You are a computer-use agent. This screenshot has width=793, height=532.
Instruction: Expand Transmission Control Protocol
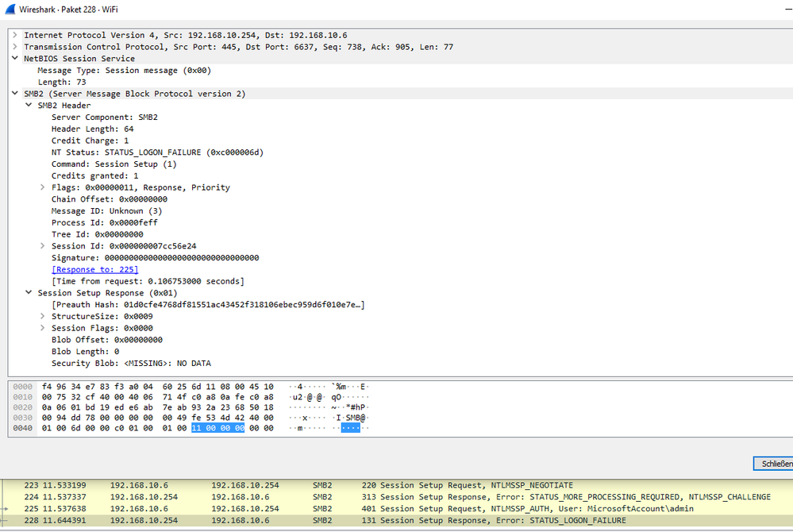coord(14,46)
